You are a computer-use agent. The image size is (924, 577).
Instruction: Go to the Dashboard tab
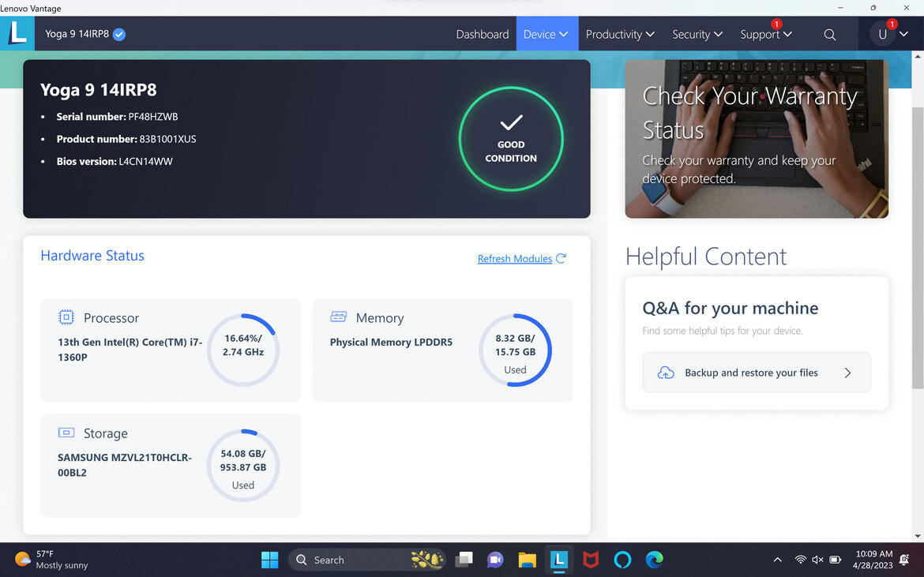point(482,34)
